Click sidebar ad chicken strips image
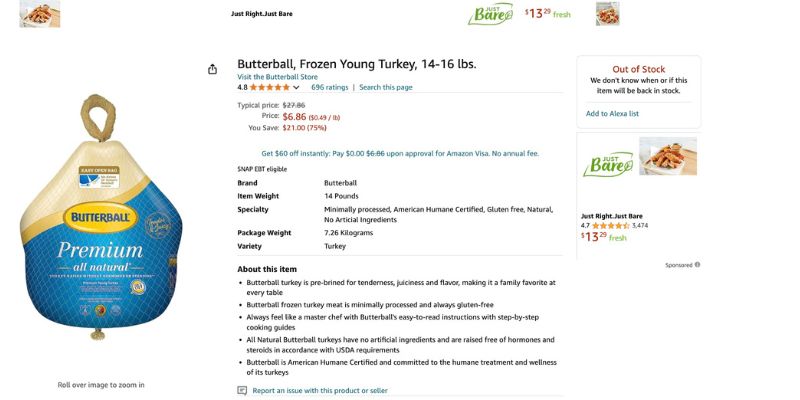This screenshot has height=400, width=800. [668, 156]
